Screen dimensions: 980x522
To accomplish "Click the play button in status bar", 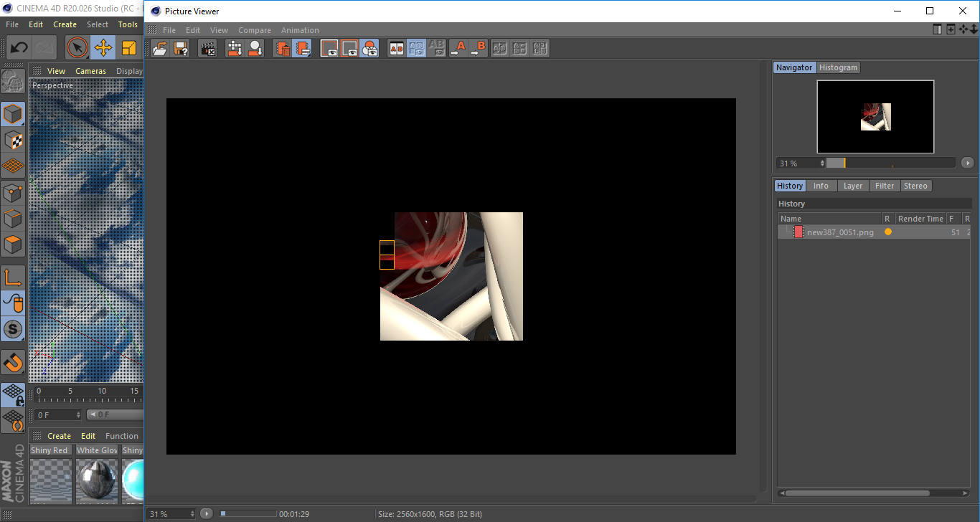I will (x=207, y=513).
